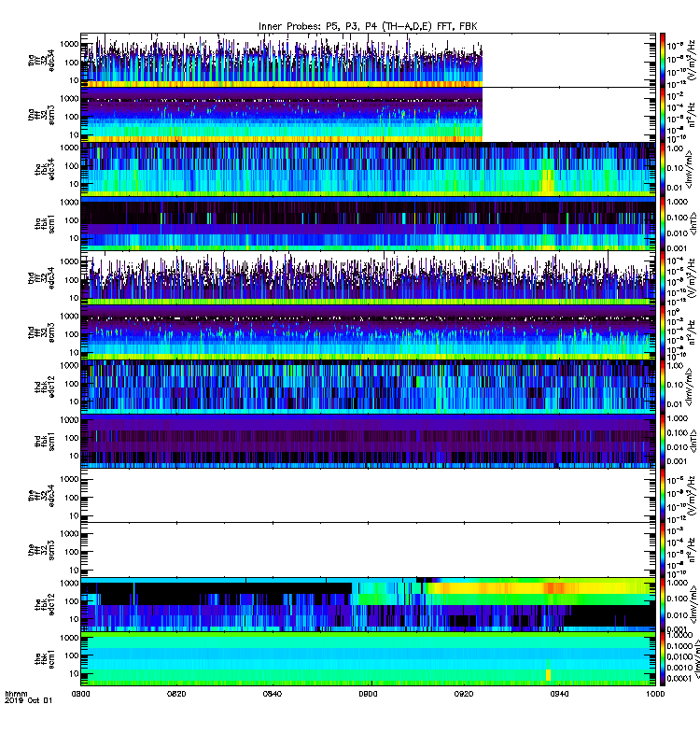Click the color bar of the tha fbk edc34 panel

[663, 169]
